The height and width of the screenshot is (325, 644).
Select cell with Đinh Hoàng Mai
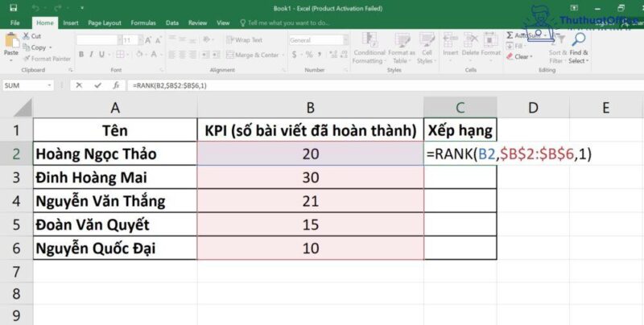point(115,177)
